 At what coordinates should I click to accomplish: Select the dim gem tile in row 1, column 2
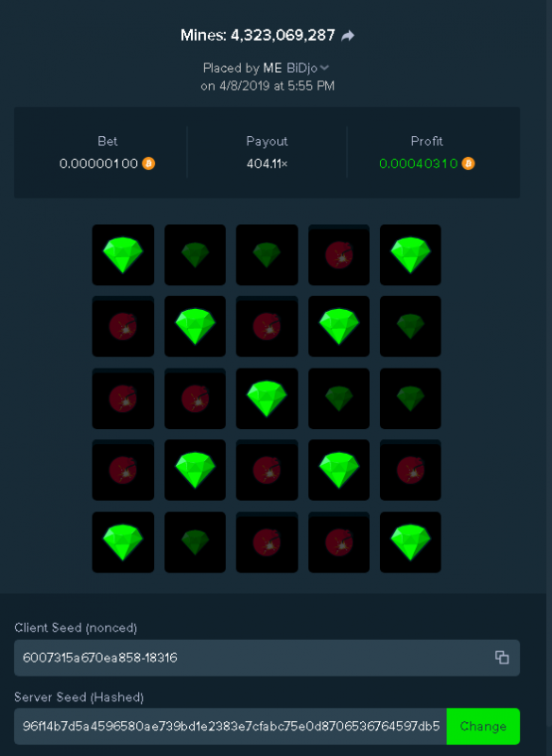click(x=195, y=254)
